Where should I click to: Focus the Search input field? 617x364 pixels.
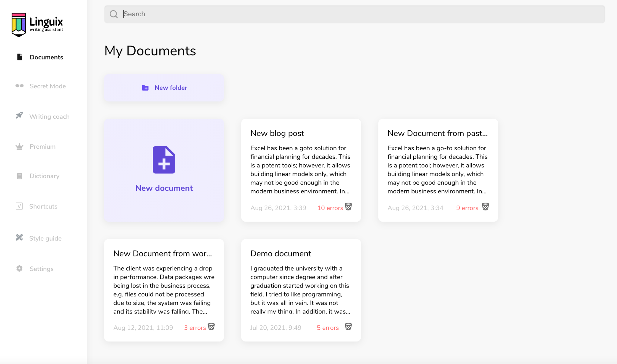[x=362, y=14]
